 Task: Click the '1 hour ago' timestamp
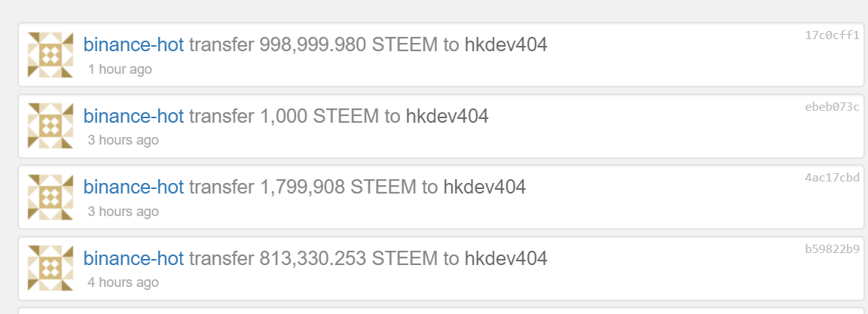(x=120, y=69)
